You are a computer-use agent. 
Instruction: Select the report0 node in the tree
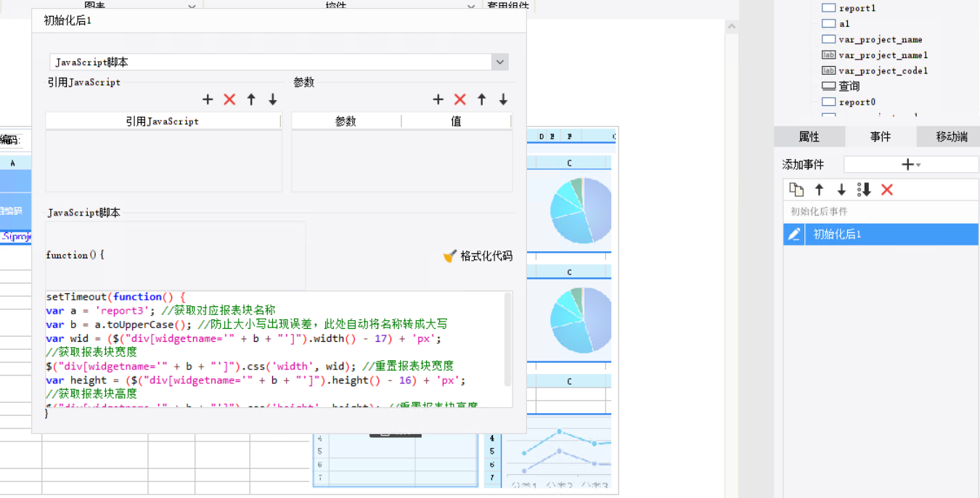[x=857, y=102]
